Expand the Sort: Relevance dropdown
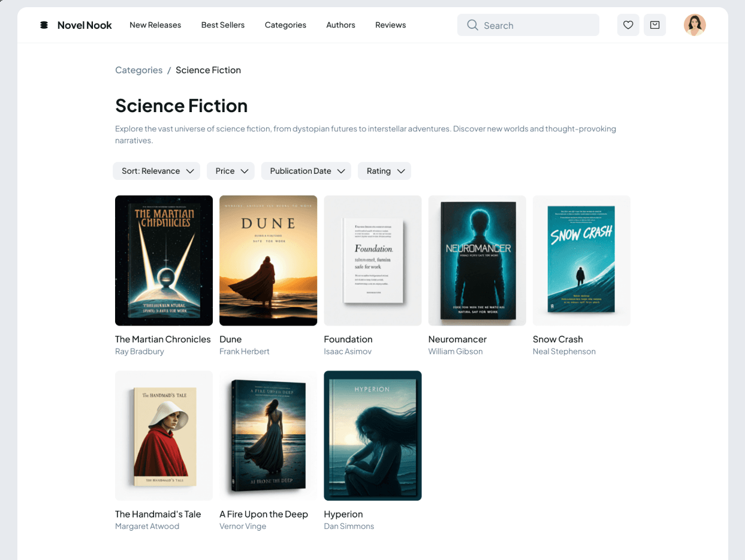This screenshot has height=560, width=745. point(158,171)
